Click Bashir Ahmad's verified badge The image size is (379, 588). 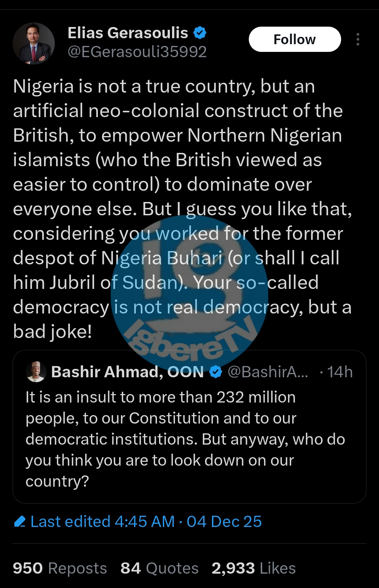coord(216,372)
